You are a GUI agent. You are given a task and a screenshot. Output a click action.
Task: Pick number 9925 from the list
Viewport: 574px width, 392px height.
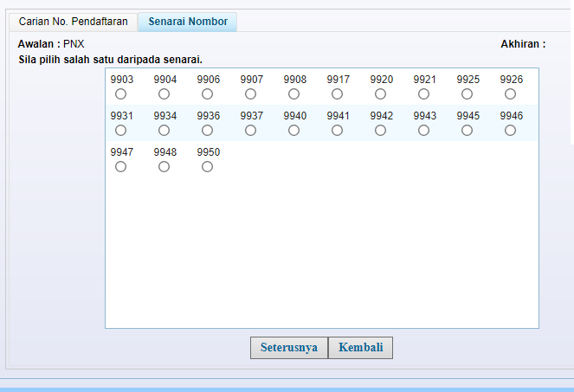(x=467, y=94)
